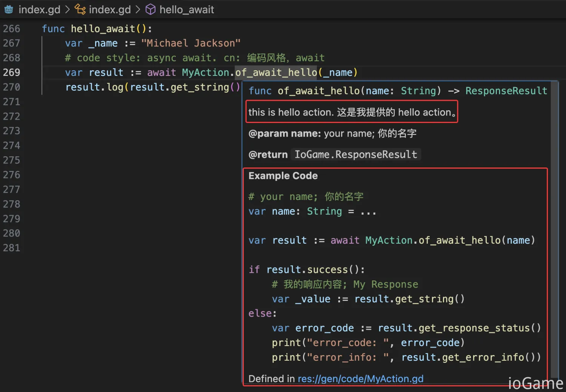Click the Godot file icon in breadcrumb
Screen dimensions: 566x392
coord(9,9)
